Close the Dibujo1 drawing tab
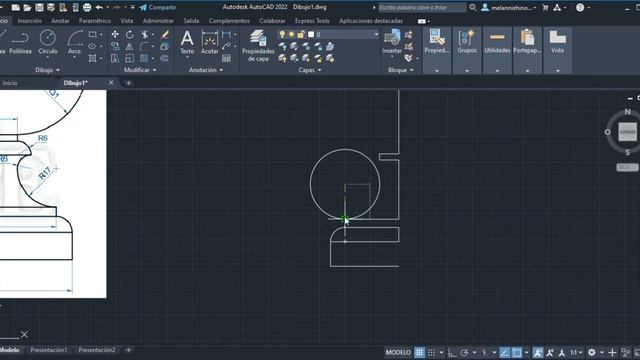The image size is (640, 360). (111, 82)
